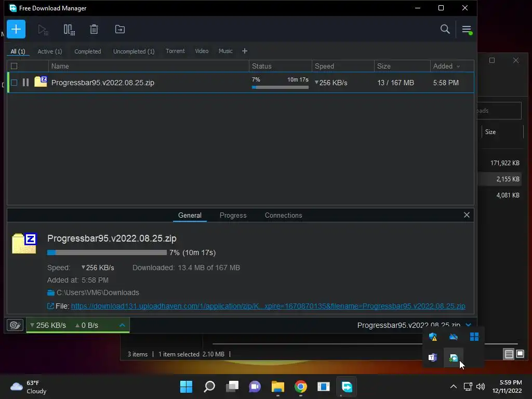Viewport: 532px width, 399px height.
Task: Switch to Music tab
Action: click(x=225, y=51)
